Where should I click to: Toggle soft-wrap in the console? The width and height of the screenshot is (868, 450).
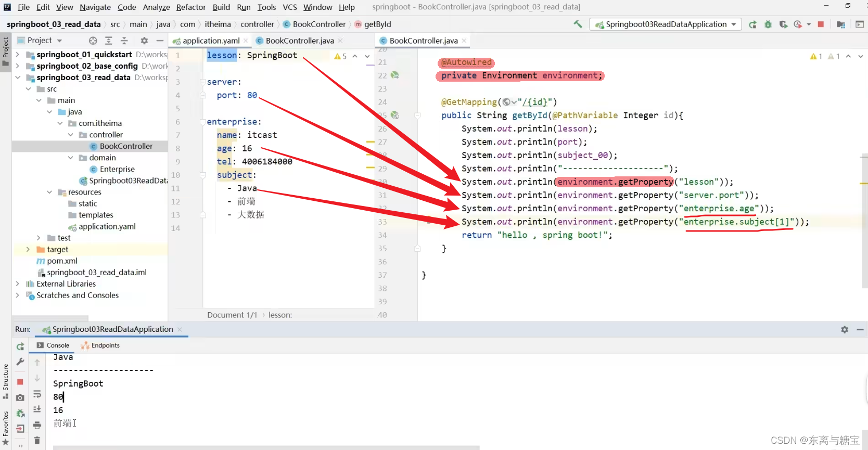(x=37, y=394)
